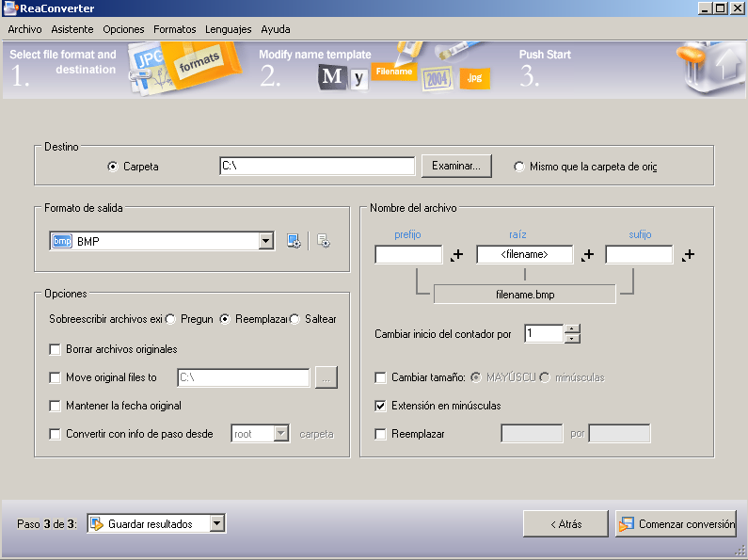
Task: Choose Reemplazar overwrite option
Action: [x=225, y=319]
